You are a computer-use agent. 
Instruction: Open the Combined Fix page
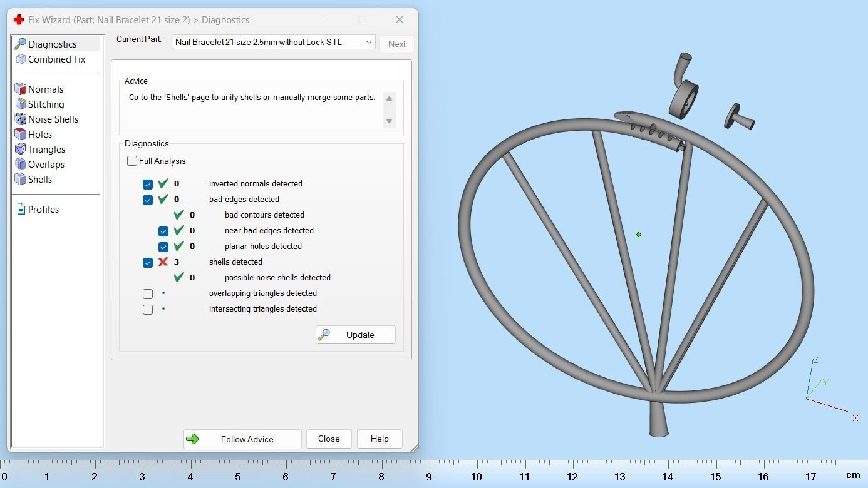click(x=56, y=59)
